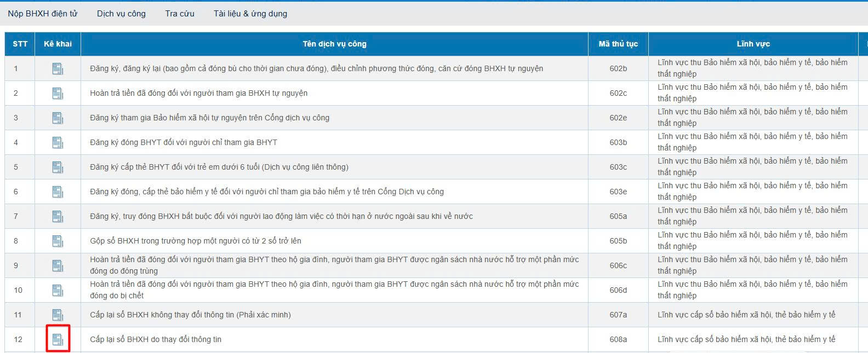Click the Kê khai icon for procedure 603b

(x=58, y=143)
